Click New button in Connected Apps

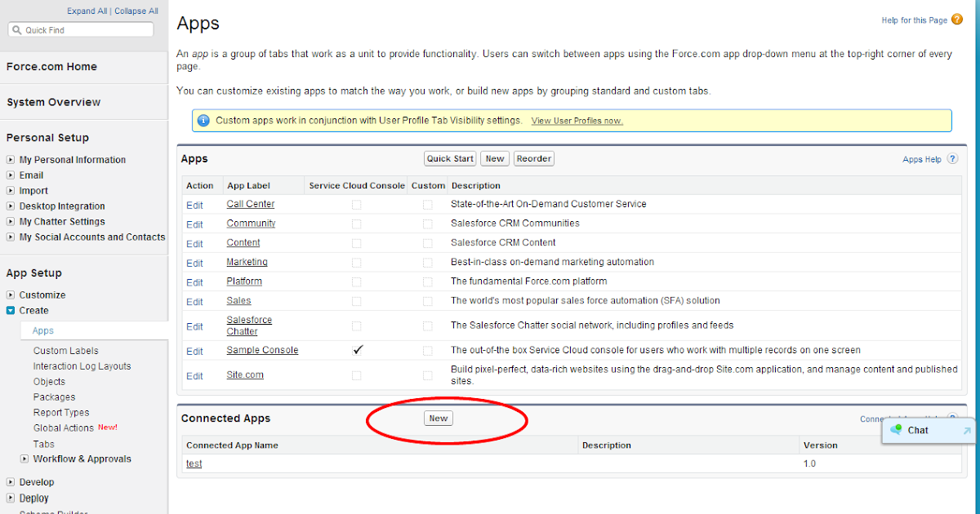(x=439, y=419)
